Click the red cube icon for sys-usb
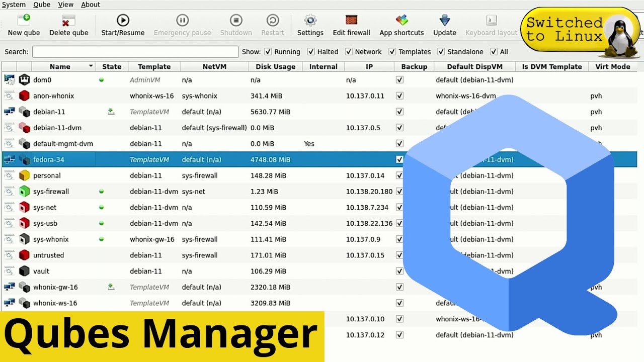 pyautogui.click(x=24, y=223)
